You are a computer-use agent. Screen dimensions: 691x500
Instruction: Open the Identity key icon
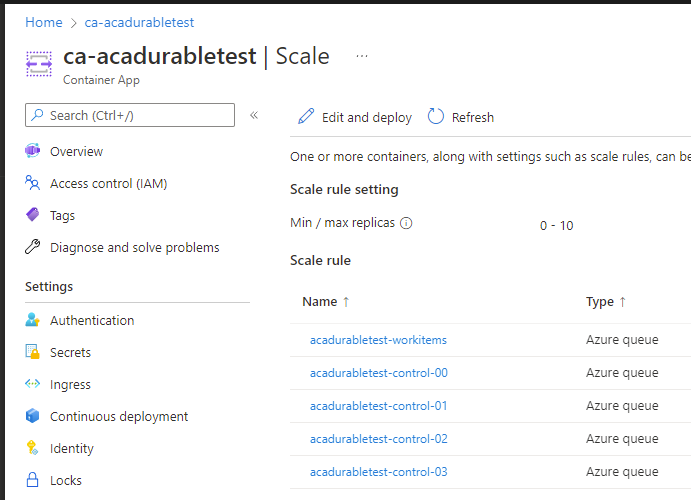[x=33, y=448]
